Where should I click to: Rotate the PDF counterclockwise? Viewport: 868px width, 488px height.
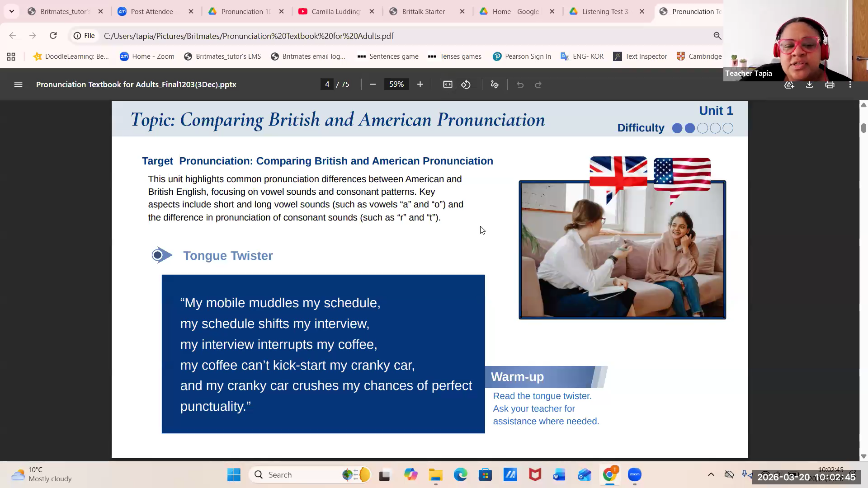(x=466, y=84)
